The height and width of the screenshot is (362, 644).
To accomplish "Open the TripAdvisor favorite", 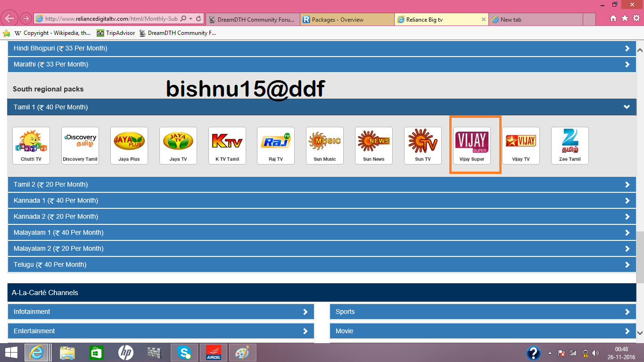I will click(x=116, y=33).
